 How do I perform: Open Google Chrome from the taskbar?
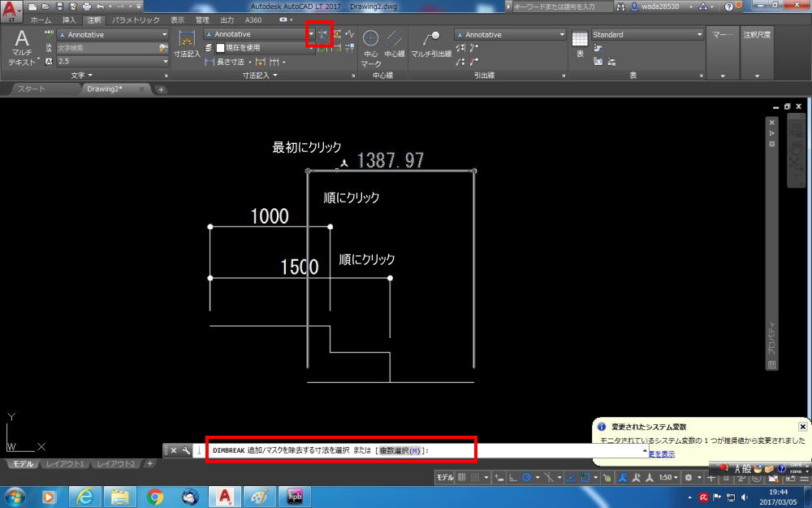click(154, 497)
